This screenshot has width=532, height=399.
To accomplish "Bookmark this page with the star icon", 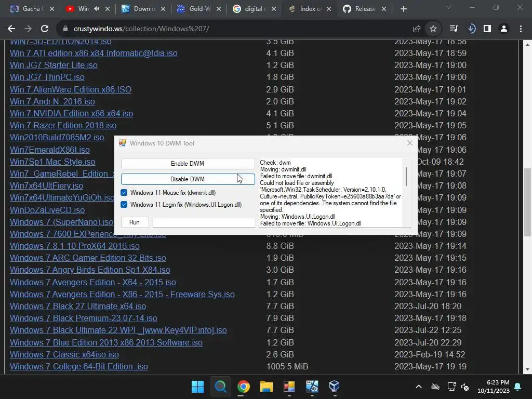I will (433, 29).
